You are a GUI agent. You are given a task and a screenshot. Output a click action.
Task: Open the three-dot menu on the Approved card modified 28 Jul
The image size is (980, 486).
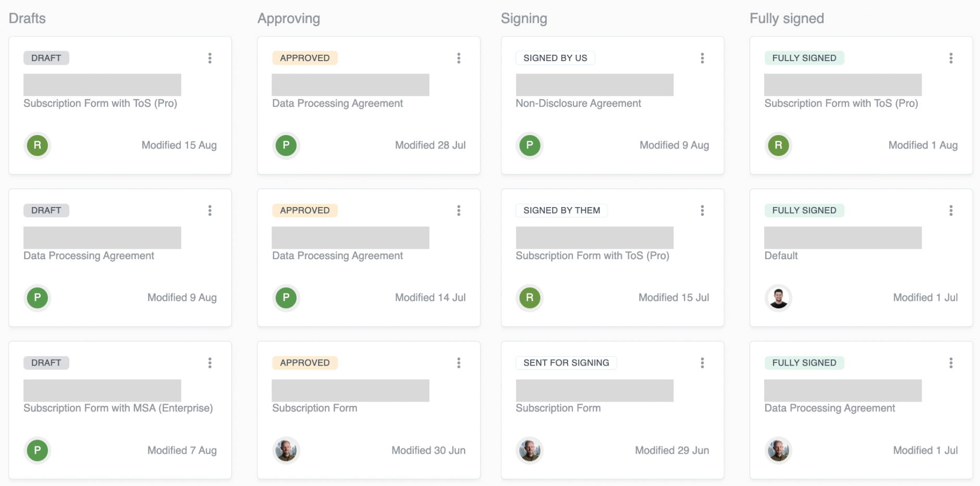459,58
